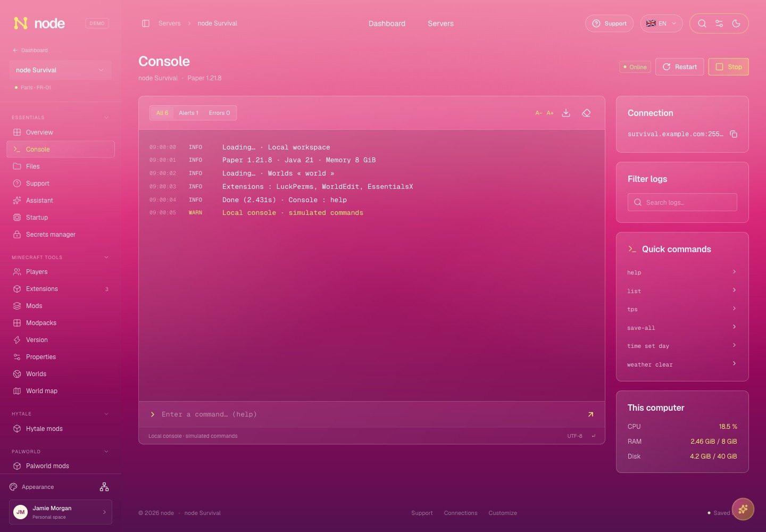Run the save-all quick command
This screenshot has width=766, height=532.
click(682, 328)
